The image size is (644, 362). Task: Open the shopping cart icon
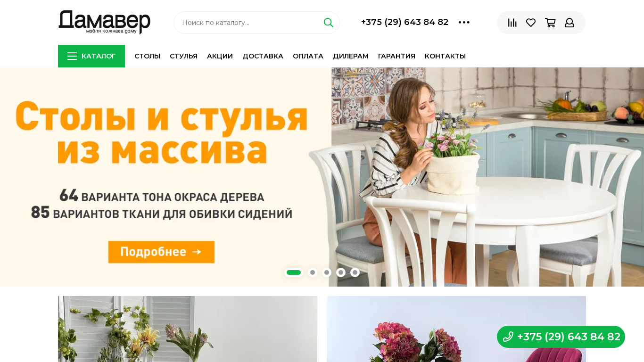click(550, 23)
